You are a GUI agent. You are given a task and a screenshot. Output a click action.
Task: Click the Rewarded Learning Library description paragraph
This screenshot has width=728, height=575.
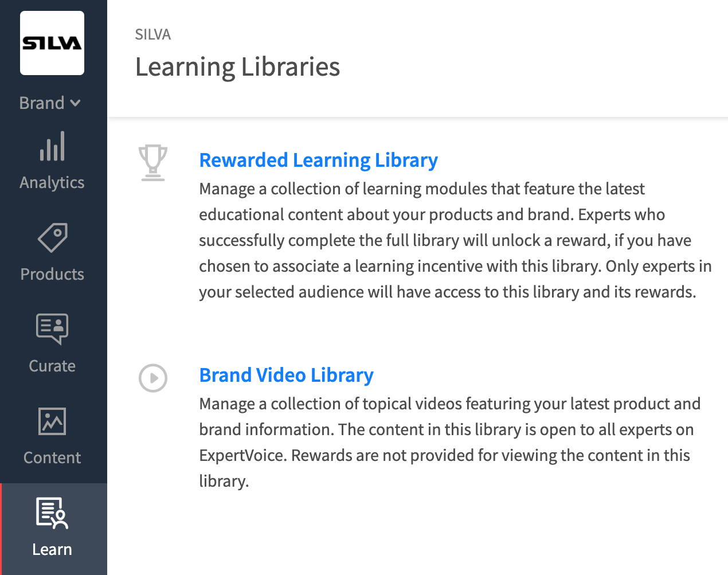[455, 240]
